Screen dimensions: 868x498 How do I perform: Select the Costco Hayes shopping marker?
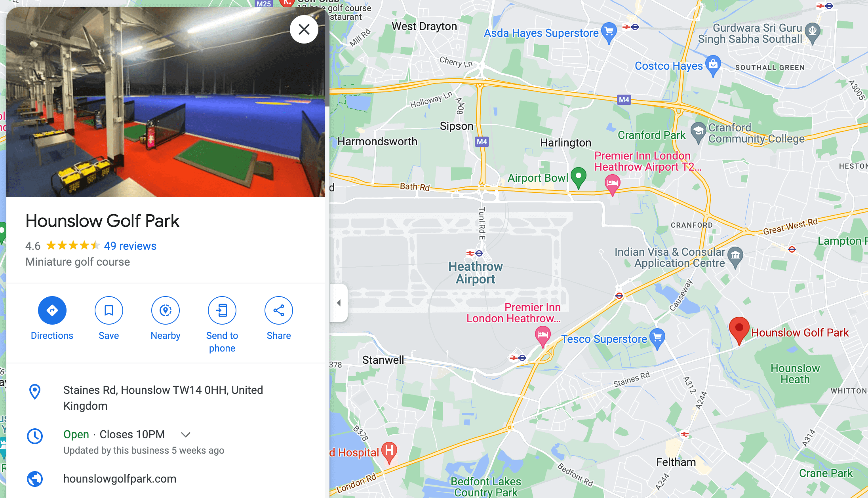[713, 65]
